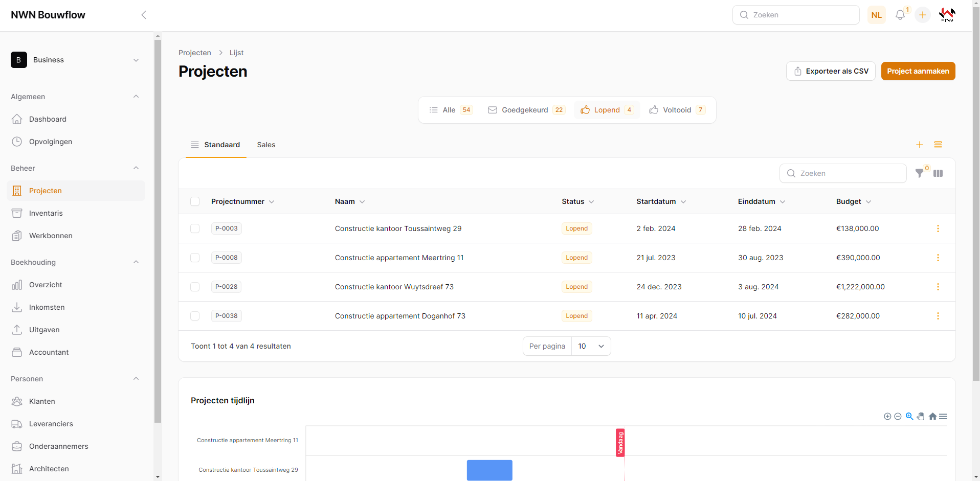Open the Per pagina dropdown
980x481 pixels.
(591, 346)
